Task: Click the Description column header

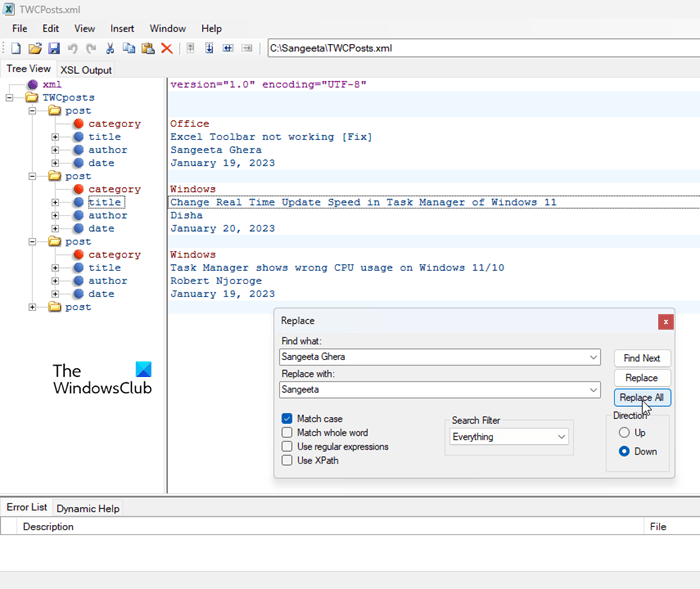Action: (330, 526)
